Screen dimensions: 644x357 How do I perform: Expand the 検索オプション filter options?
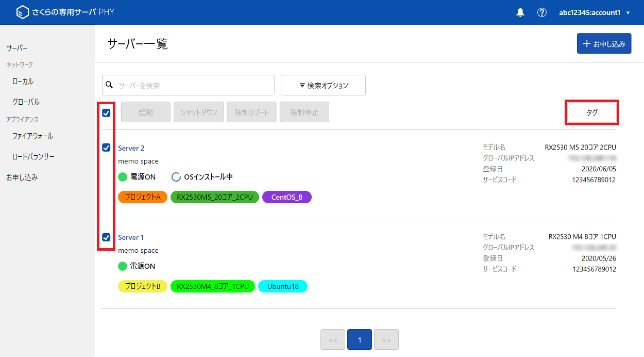tap(323, 85)
